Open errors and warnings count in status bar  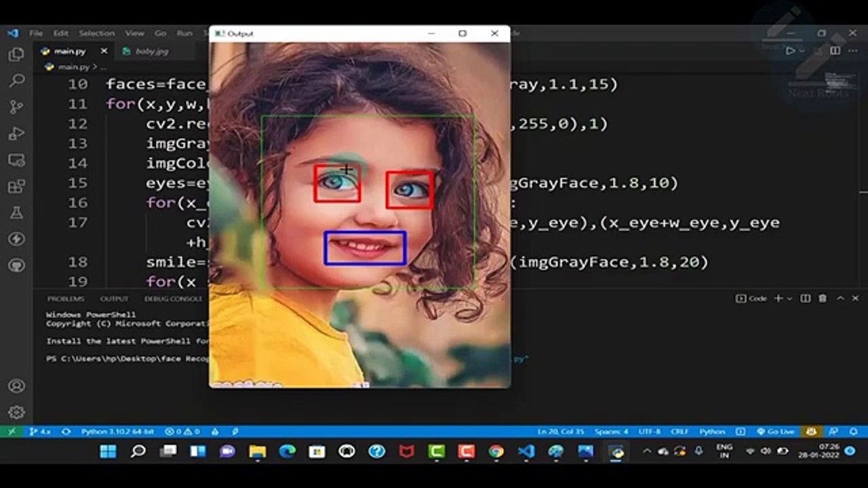coord(182,431)
